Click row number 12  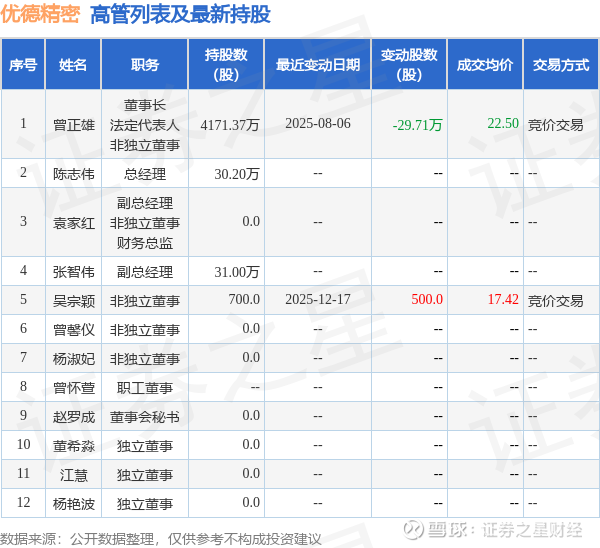tap(23, 502)
